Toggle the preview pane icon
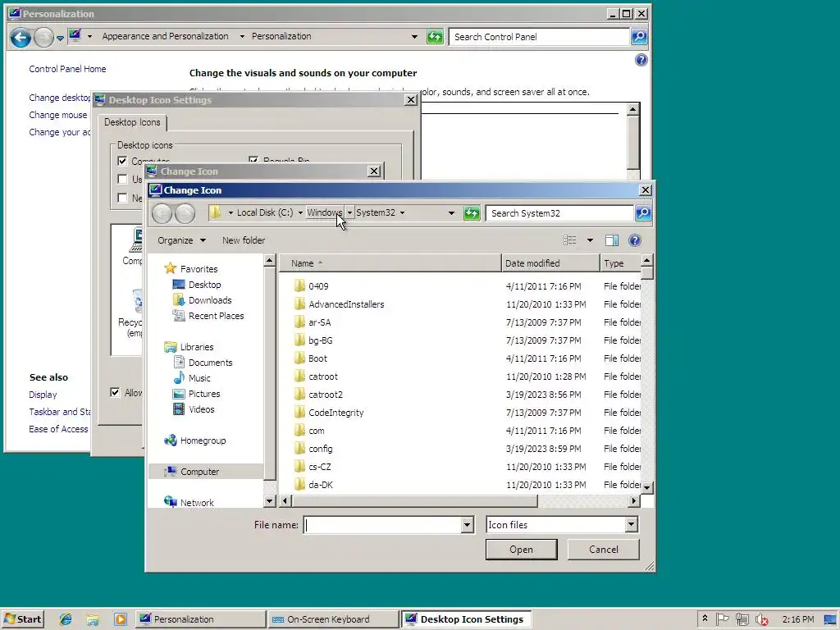 (x=612, y=240)
